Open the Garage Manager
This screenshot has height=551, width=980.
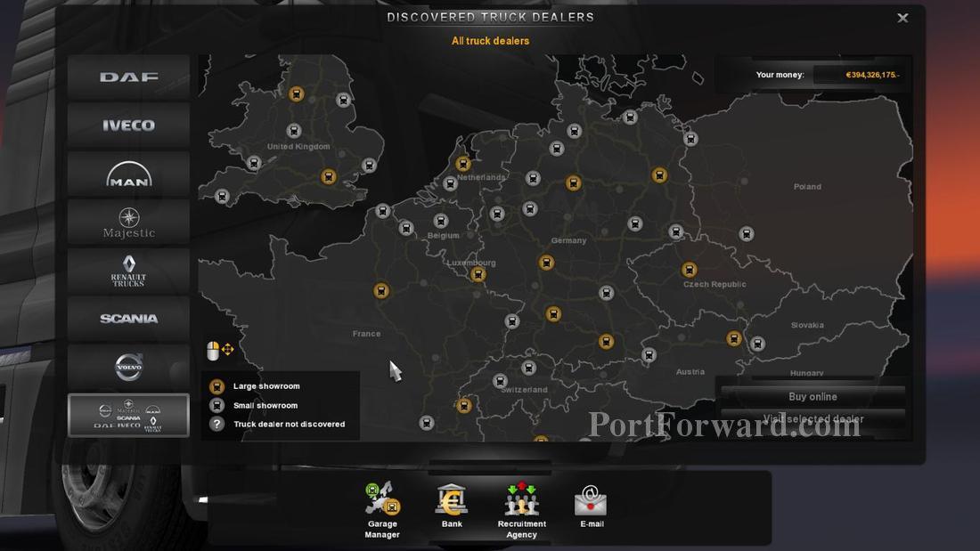382,510
